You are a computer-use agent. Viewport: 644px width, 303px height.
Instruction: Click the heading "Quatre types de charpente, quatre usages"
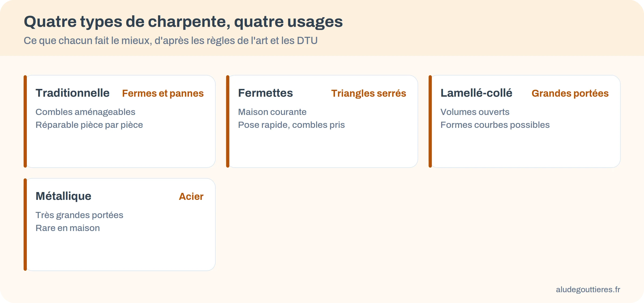pyautogui.click(x=183, y=21)
